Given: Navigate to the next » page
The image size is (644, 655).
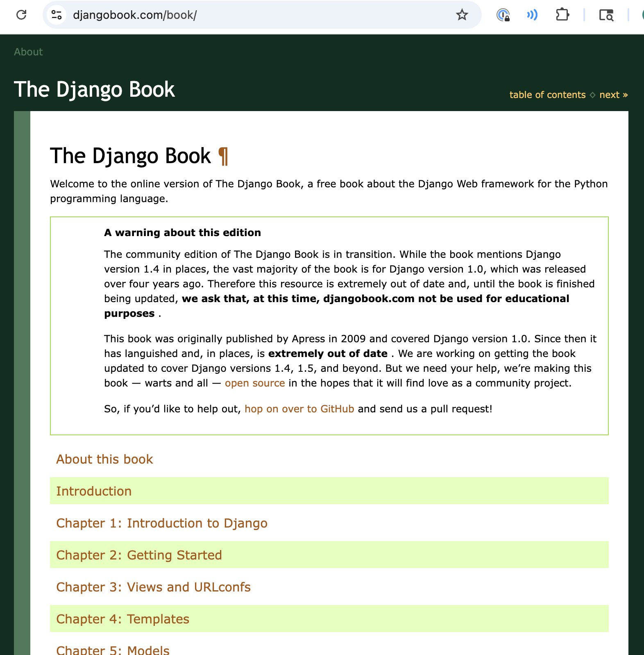Looking at the screenshot, I should (613, 95).
